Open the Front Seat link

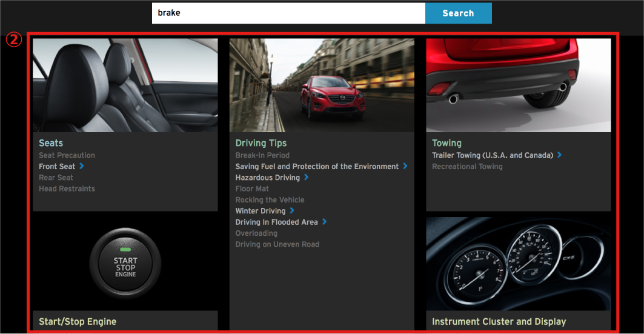click(57, 167)
